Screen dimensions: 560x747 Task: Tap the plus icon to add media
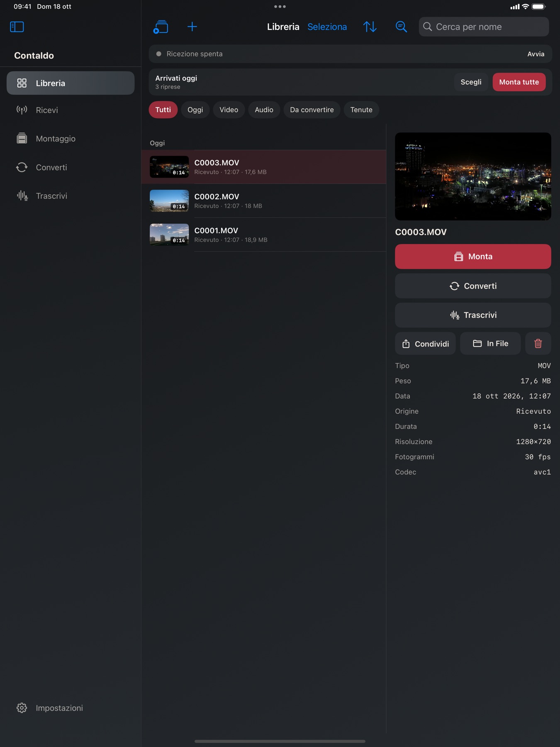[x=192, y=27]
